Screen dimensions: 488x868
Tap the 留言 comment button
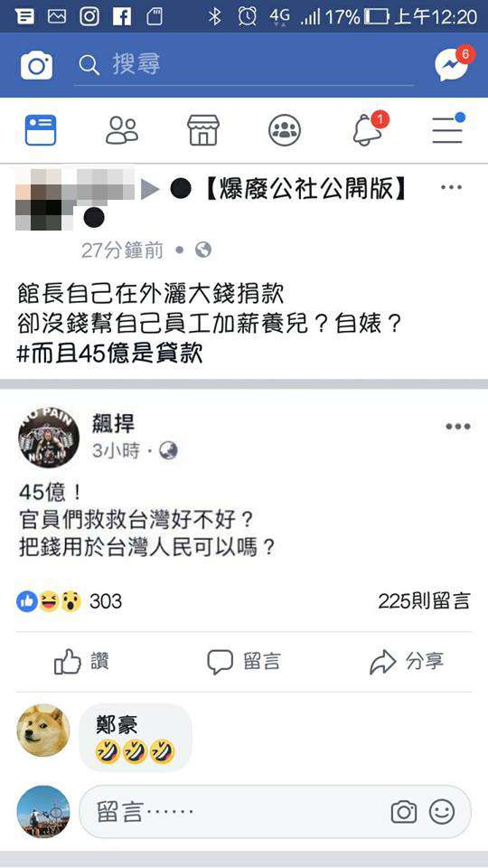point(243,662)
